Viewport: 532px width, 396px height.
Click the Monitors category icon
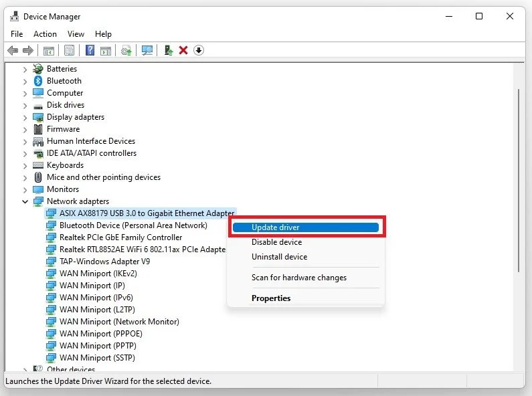[38, 189]
